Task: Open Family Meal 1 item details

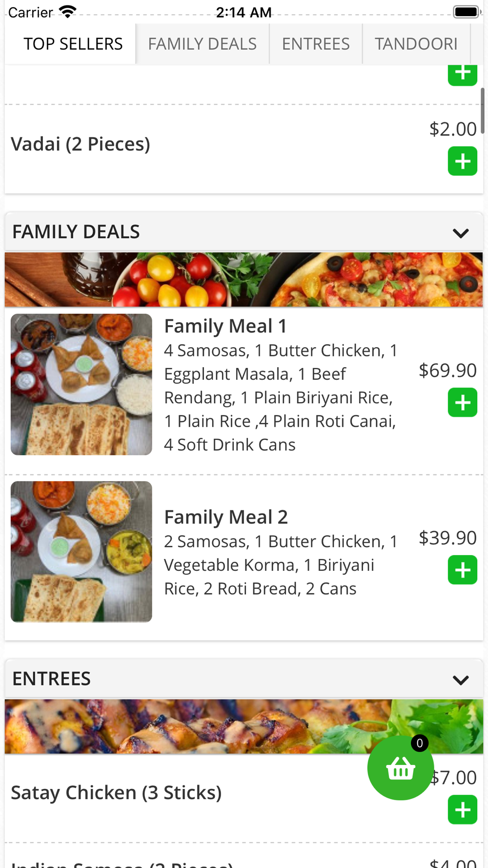Action: (225, 326)
